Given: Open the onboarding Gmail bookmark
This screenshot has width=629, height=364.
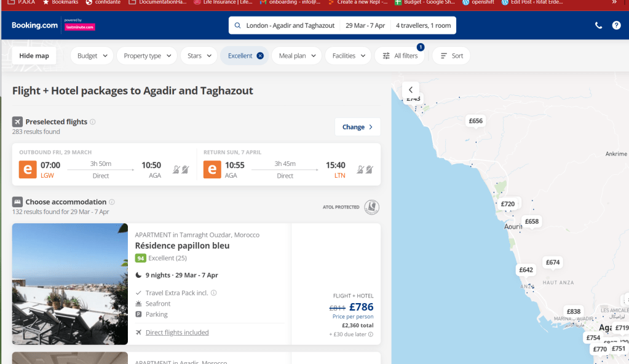Looking at the screenshot, I should tap(290, 2).
